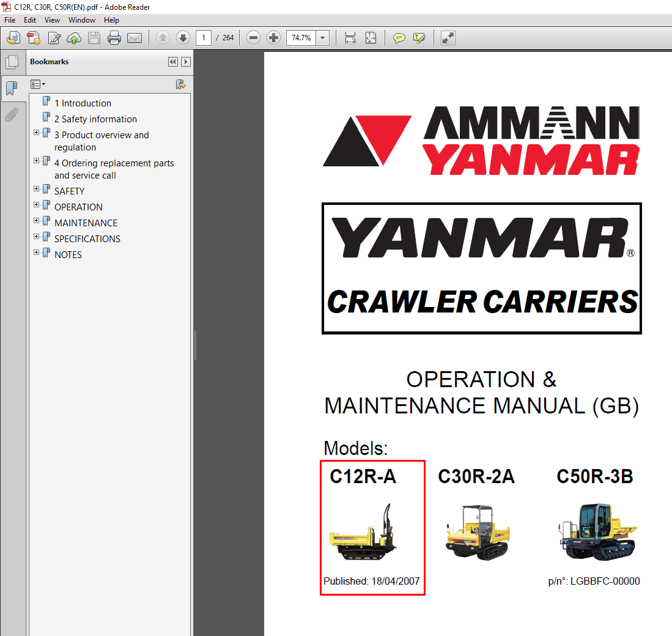This screenshot has height=636, width=672.
Task: Jump to the SAFETY bookmark
Action: point(70,191)
